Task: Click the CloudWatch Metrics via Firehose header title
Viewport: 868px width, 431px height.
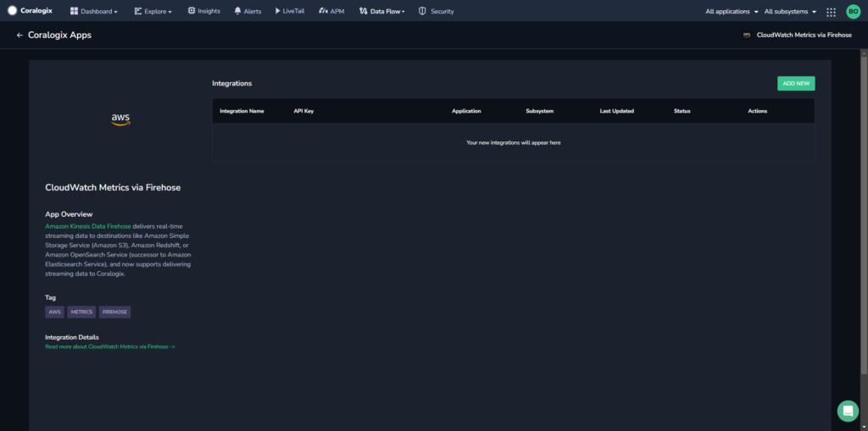Action: pos(804,35)
